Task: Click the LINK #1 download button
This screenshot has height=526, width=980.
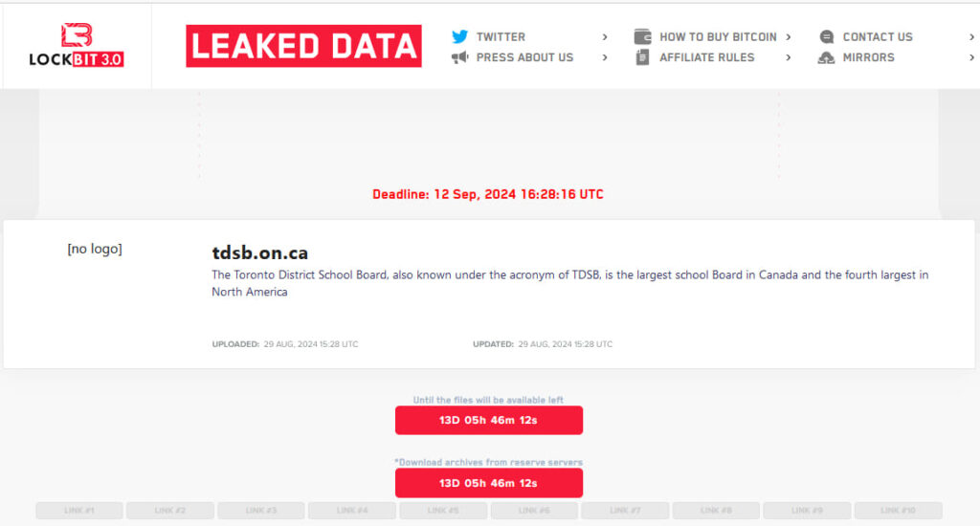Action: [79, 511]
